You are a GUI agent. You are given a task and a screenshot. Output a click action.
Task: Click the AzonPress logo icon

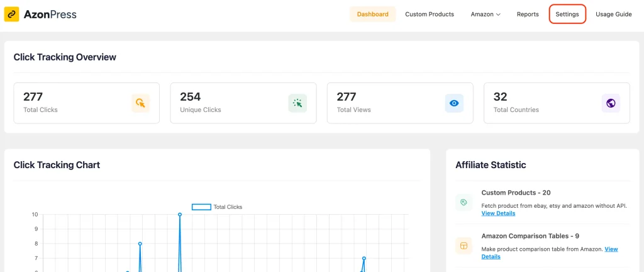click(x=11, y=14)
